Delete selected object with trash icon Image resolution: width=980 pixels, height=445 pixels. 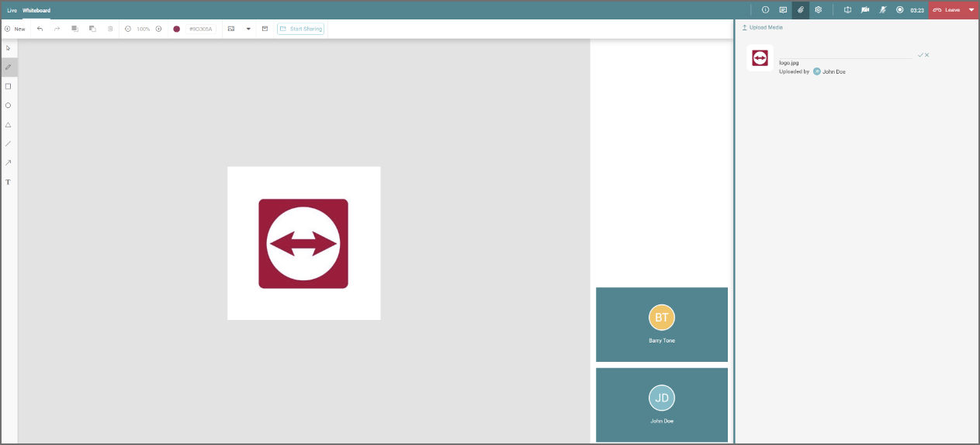tap(110, 29)
